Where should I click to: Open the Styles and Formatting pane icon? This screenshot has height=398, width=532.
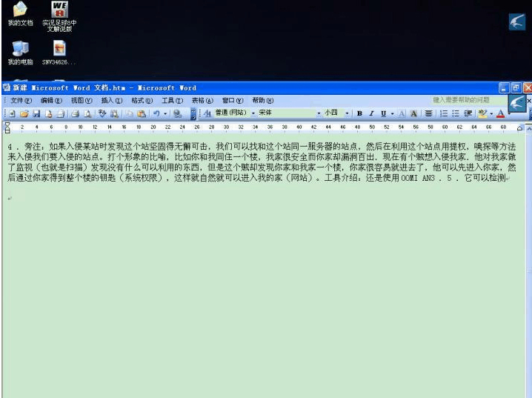tap(207, 113)
